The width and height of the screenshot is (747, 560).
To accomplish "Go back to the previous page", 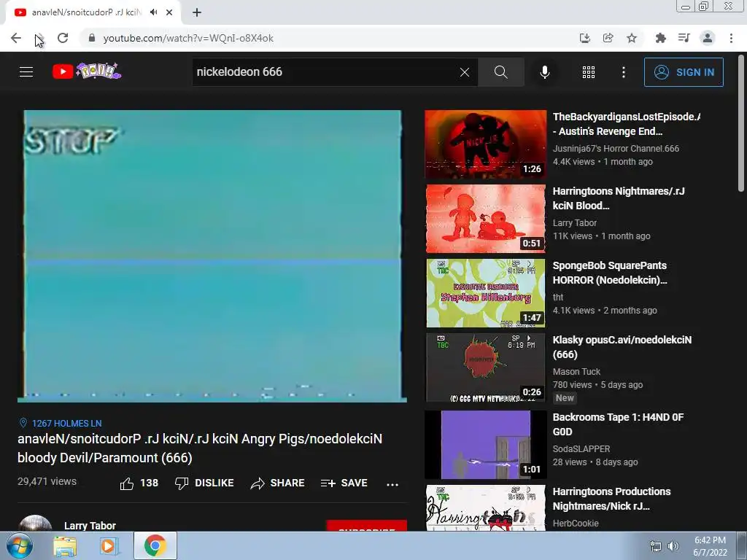I will click(16, 38).
